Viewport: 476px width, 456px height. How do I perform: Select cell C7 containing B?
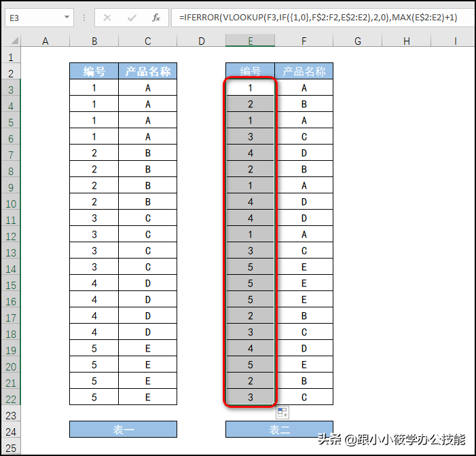[x=148, y=153]
